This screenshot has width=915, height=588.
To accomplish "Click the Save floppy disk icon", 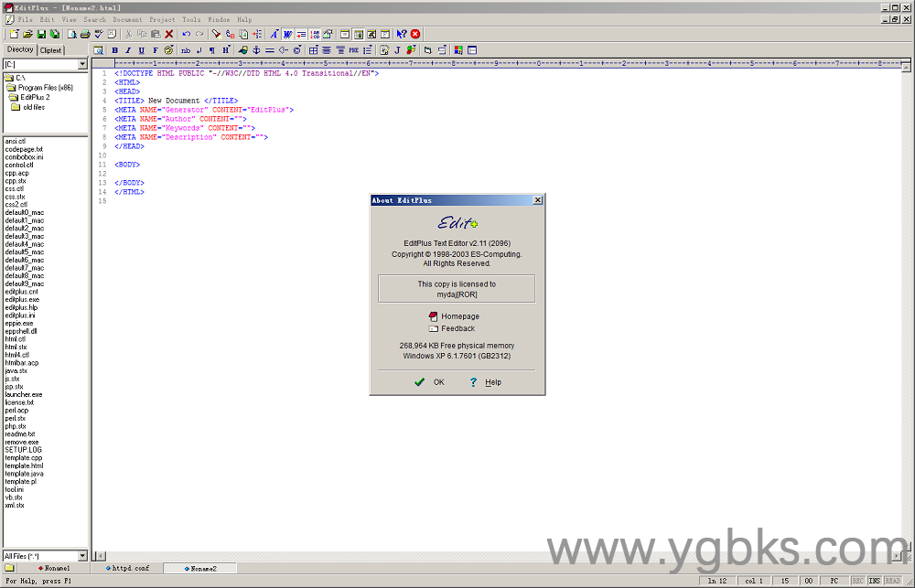I will pos(41,34).
